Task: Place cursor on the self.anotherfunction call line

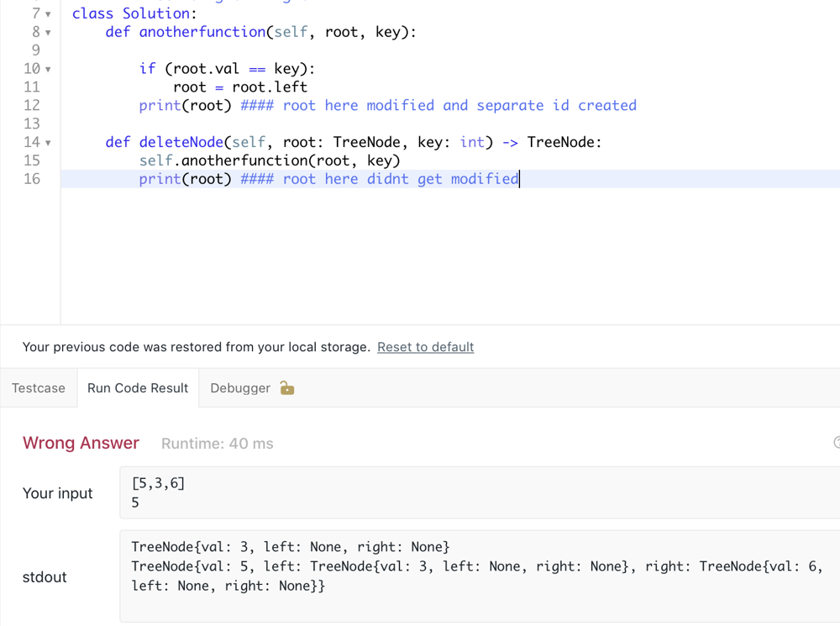Action: pyautogui.click(x=269, y=160)
